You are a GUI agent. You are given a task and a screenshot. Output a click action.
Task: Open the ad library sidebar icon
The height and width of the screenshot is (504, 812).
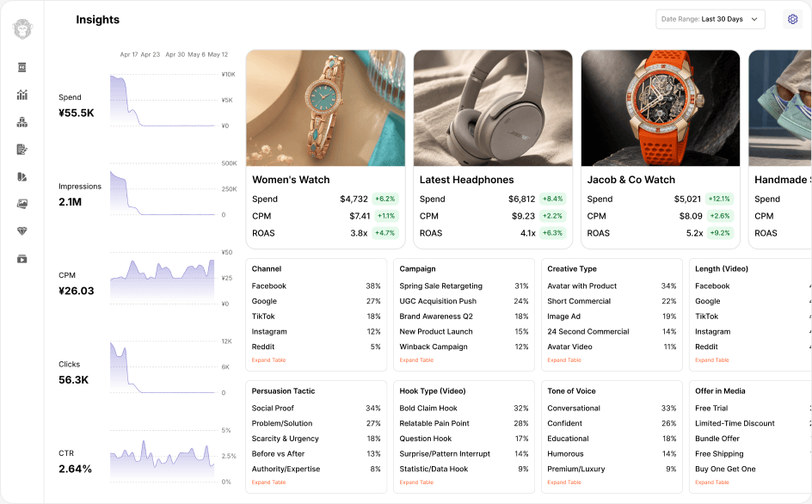coord(22,67)
